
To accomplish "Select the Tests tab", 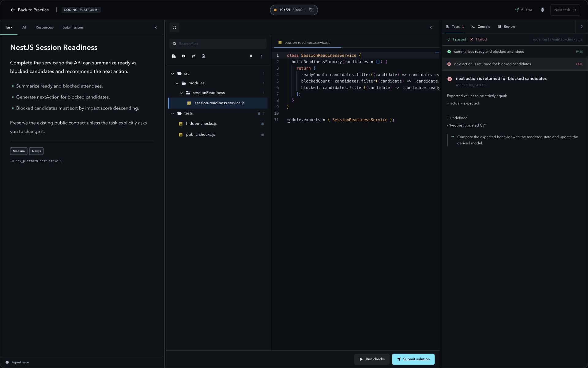I will pyautogui.click(x=455, y=27).
